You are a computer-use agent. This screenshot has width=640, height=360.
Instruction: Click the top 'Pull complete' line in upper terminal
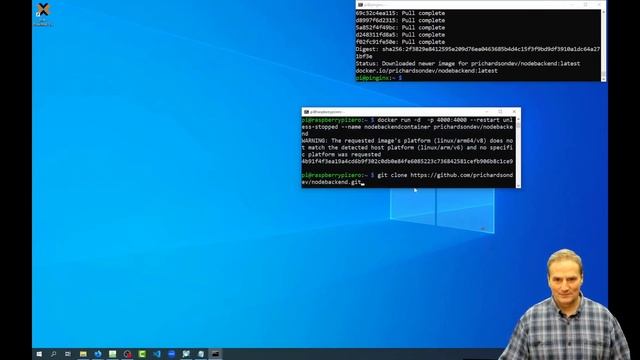400,13
